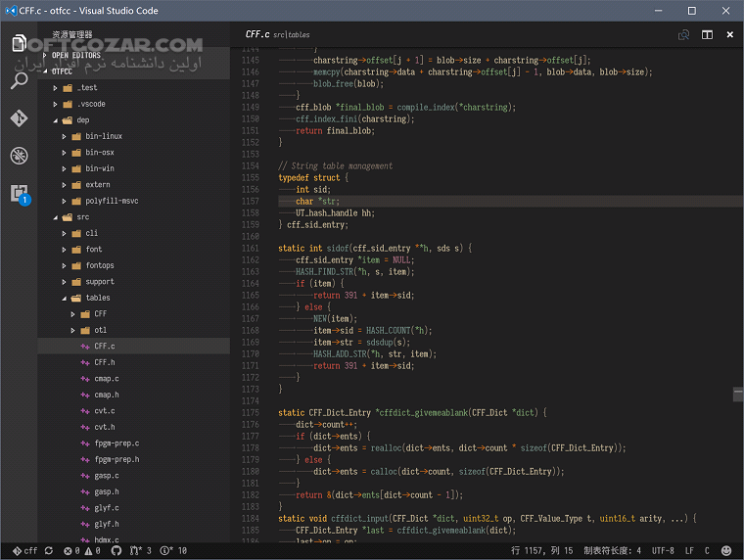The image size is (744, 560).
Task: Change end of line sequence LF
Action: pos(689,550)
